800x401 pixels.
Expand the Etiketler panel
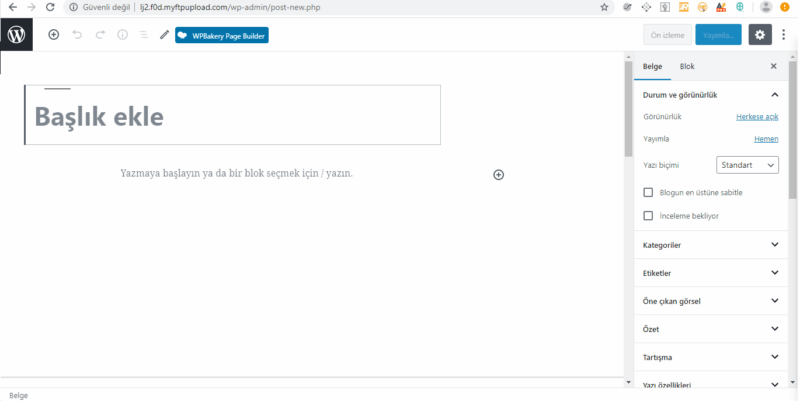click(712, 273)
